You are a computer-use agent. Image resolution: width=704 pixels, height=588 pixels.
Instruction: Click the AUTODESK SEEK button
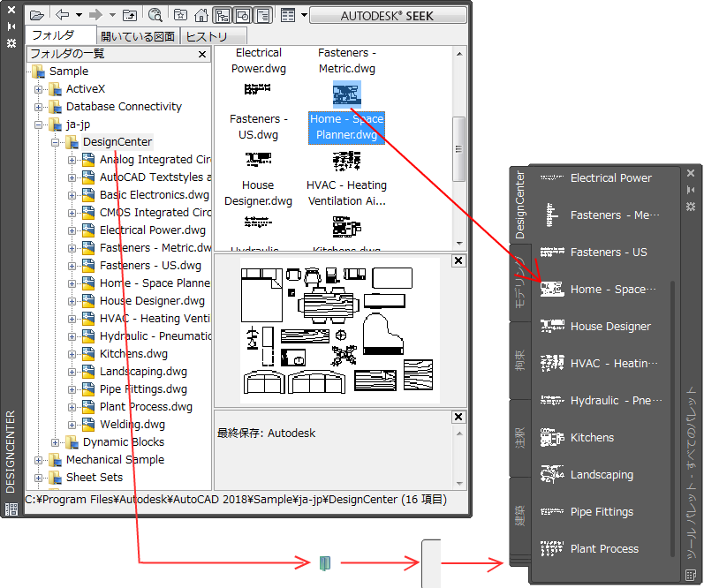[388, 16]
